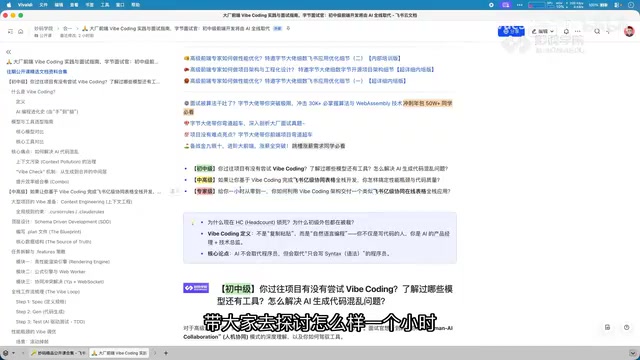The width and height of the screenshot is (640, 360).
Task: Open the purple screen recording menu bar icon
Action: [x=506, y=5]
